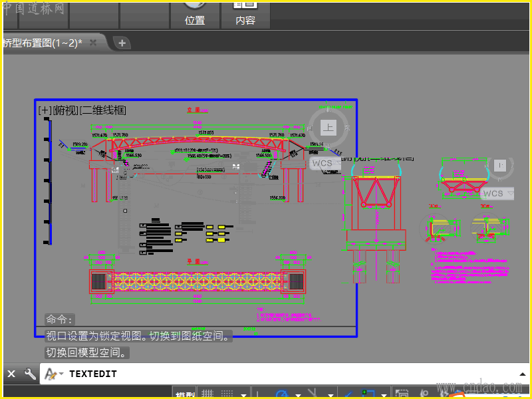Open polar tracking angle dropdown
Viewport: 532px width, 399px height.
tap(298, 395)
